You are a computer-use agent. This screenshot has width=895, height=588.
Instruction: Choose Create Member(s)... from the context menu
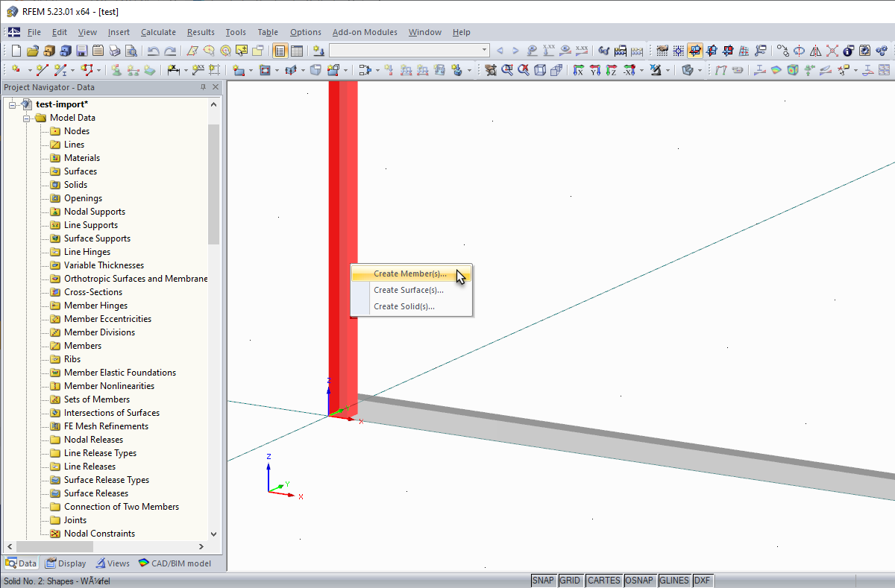pos(411,274)
